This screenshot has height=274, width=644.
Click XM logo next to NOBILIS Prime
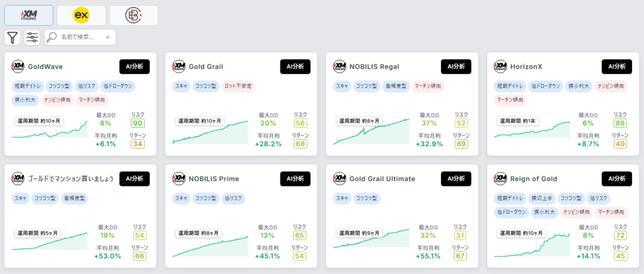179,179
